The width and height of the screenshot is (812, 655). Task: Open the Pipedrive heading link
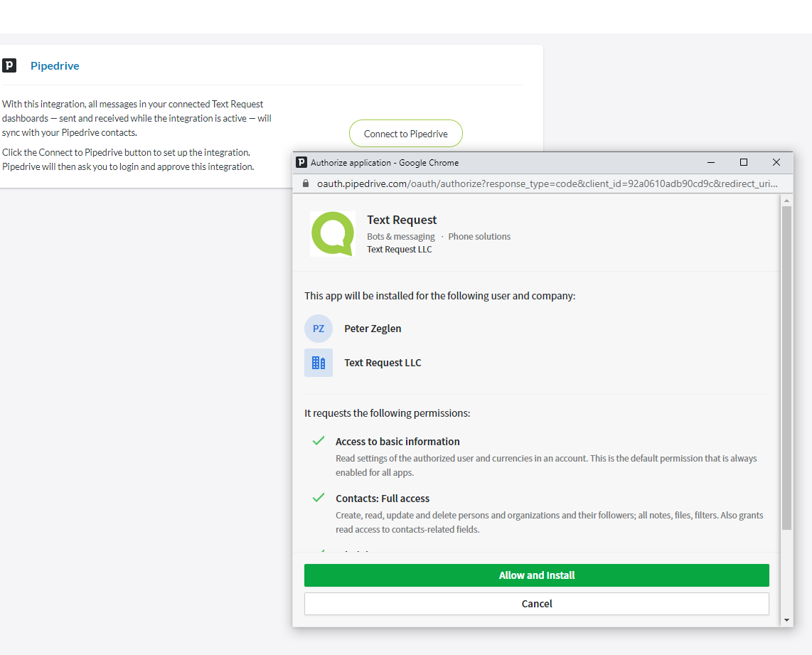tap(55, 65)
